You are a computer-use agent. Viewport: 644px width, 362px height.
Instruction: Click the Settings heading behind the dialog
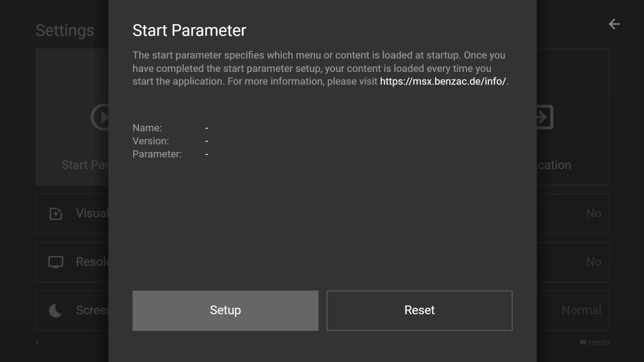pyautogui.click(x=65, y=31)
